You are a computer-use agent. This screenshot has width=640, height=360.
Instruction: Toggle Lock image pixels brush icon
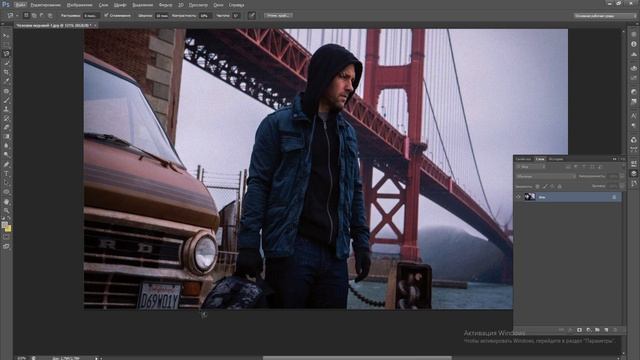tap(545, 186)
